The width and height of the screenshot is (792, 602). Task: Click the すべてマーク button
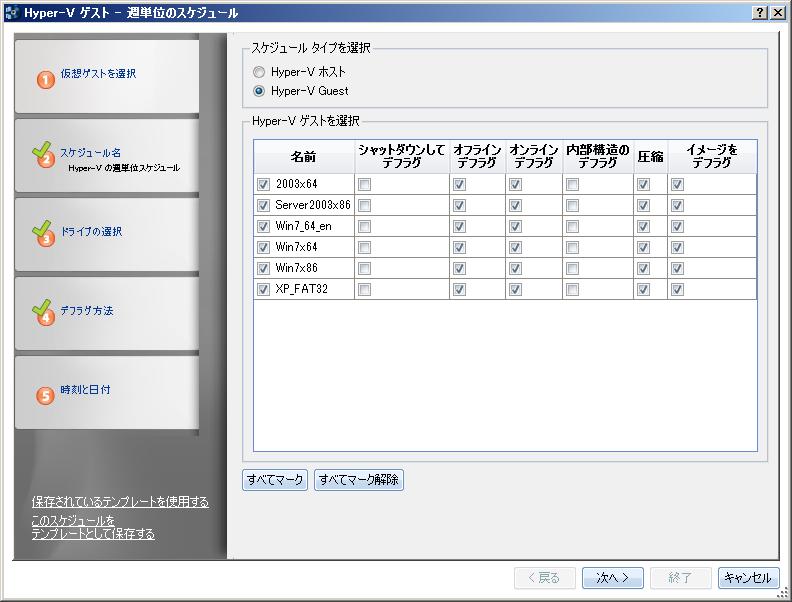pos(275,479)
